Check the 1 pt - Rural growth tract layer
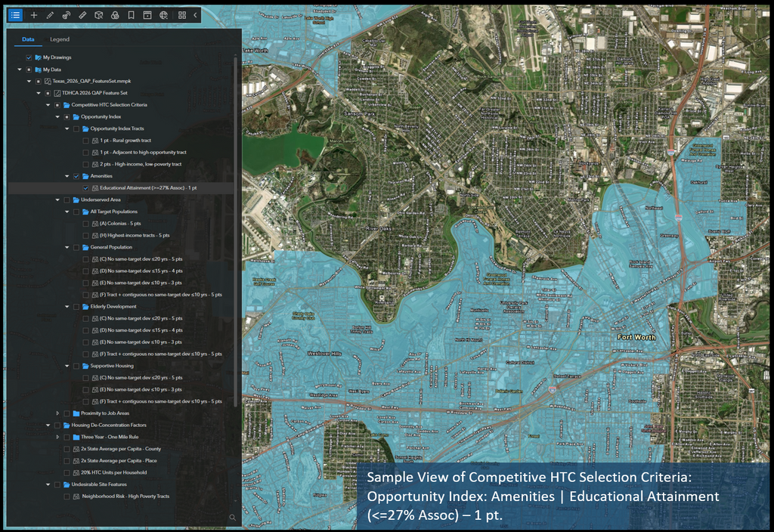This screenshot has height=532, width=774. [85, 140]
